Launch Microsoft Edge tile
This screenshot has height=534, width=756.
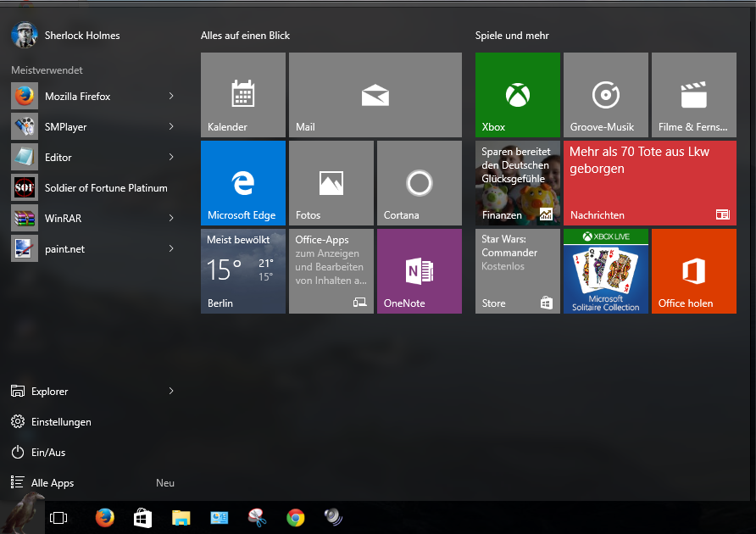coord(243,183)
